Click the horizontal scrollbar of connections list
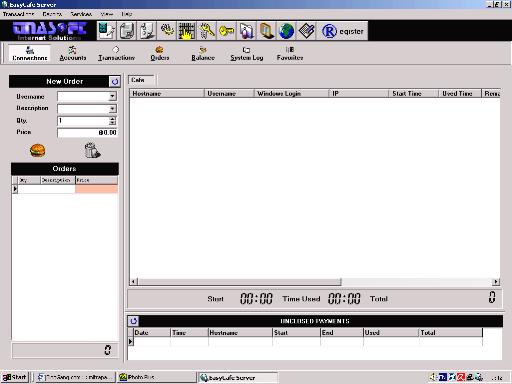The image size is (512, 384). [x=314, y=282]
